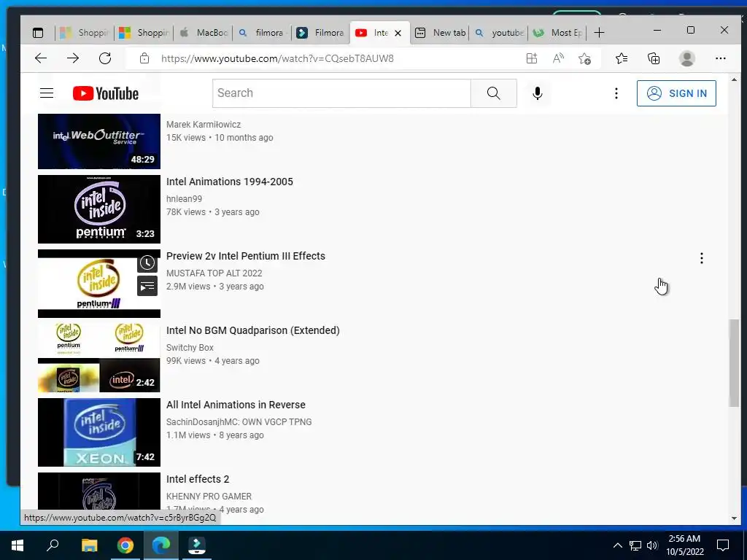This screenshot has height=560, width=747.
Task: Add this page to favorites
Action: pyautogui.click(x=584, y=58)
